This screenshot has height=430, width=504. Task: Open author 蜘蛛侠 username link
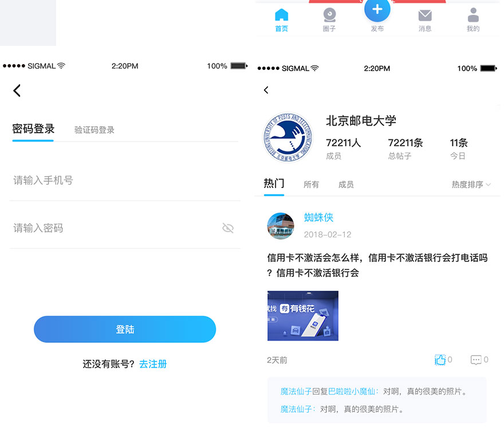click(x=318, y=217)
